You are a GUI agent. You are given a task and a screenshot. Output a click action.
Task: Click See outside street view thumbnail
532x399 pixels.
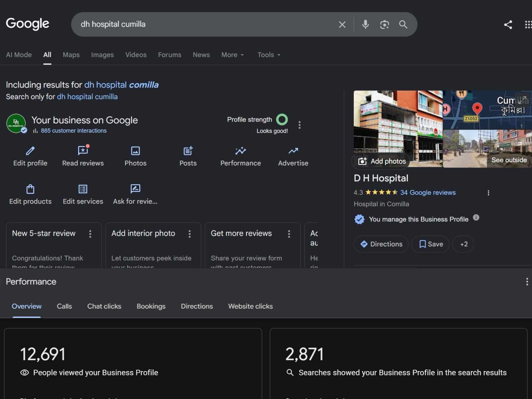pos(487,149)
